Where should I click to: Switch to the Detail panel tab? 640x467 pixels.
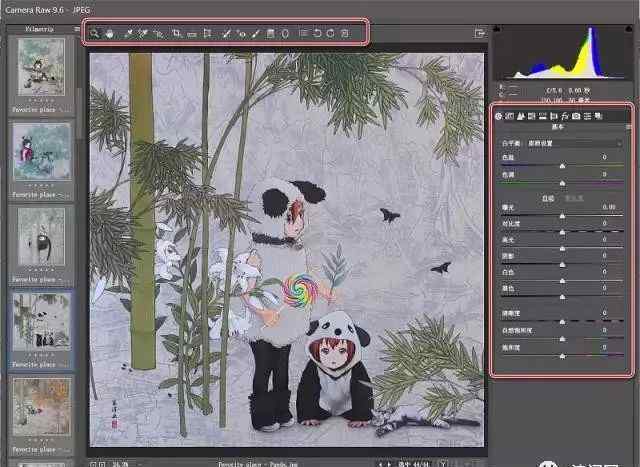point(520,116)
